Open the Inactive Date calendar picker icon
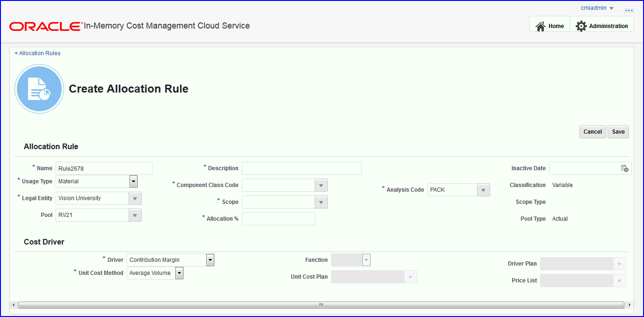644x317 pixels. pos(624,168)
